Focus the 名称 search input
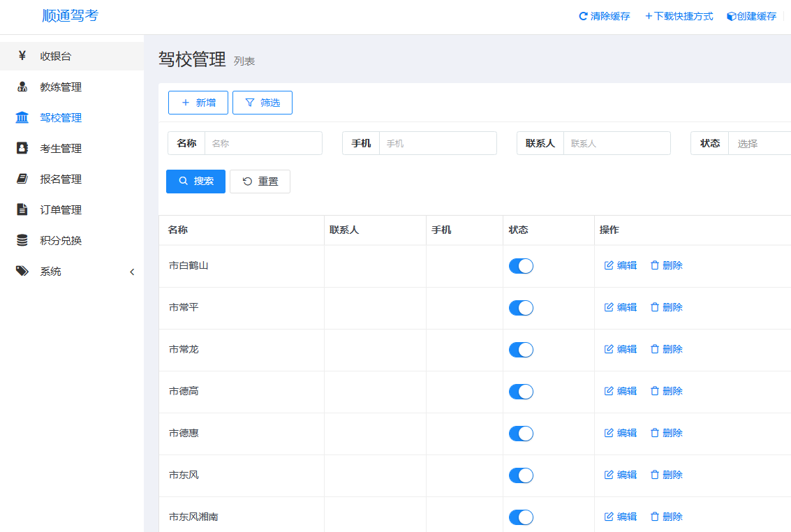 coord(263,143)
